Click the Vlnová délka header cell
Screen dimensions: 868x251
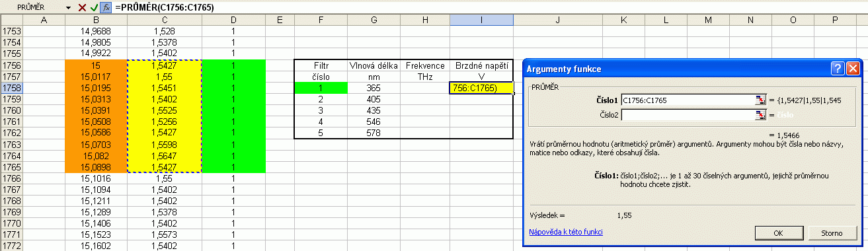point(374,65)
